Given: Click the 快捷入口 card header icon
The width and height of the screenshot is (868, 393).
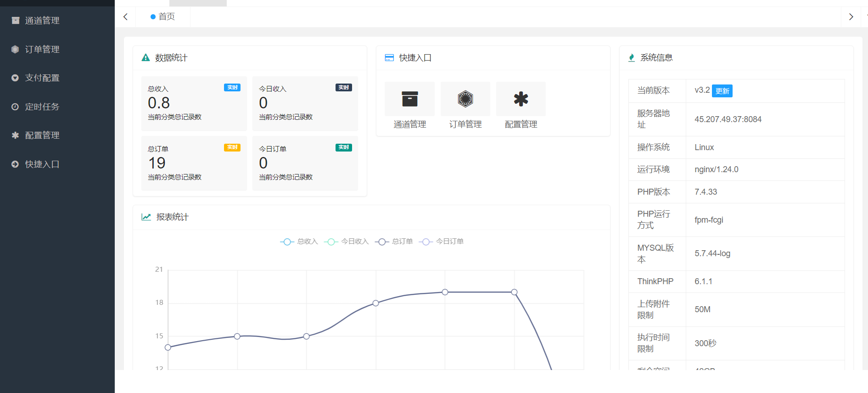Looking at the screenshot, I should (x=389, y=58).
